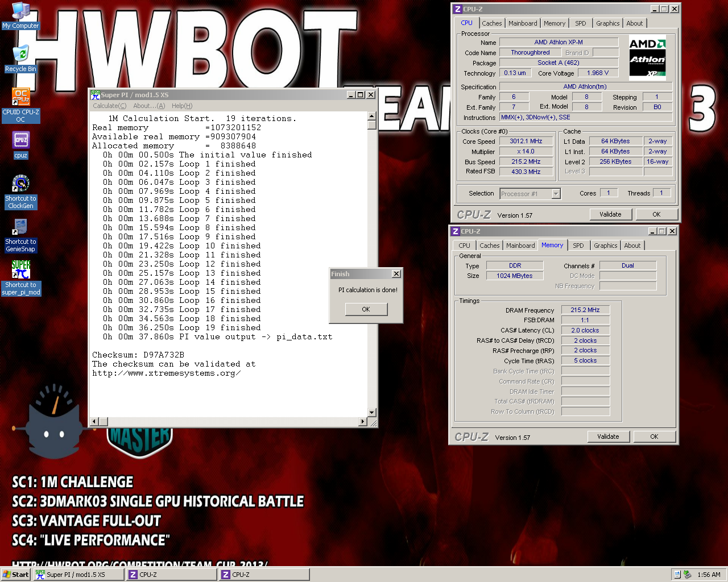Click 'Loop 19 finished' line

coord(182,327)
